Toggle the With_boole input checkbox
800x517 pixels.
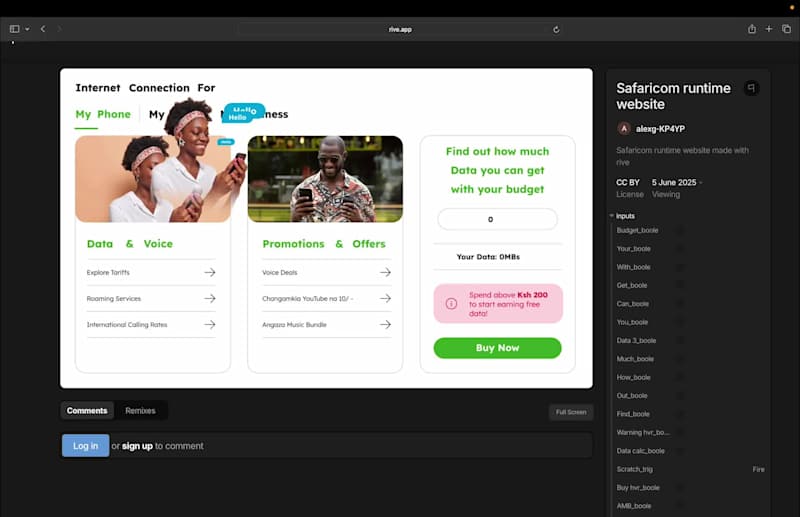(x=680, y=267)
